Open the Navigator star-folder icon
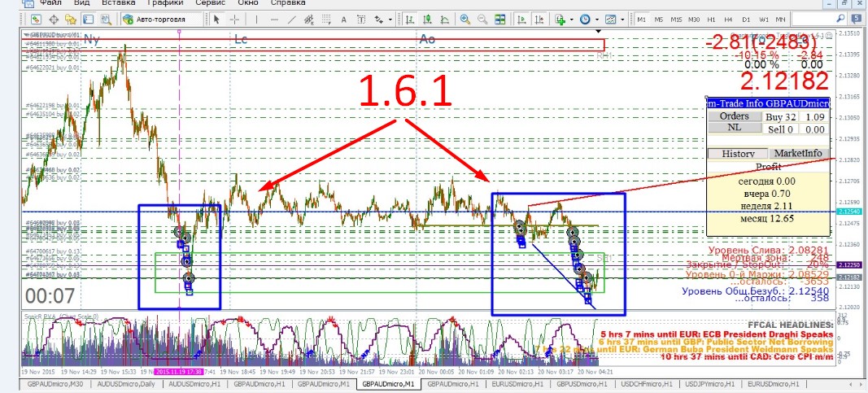868x393 pixels. point(70,20)
